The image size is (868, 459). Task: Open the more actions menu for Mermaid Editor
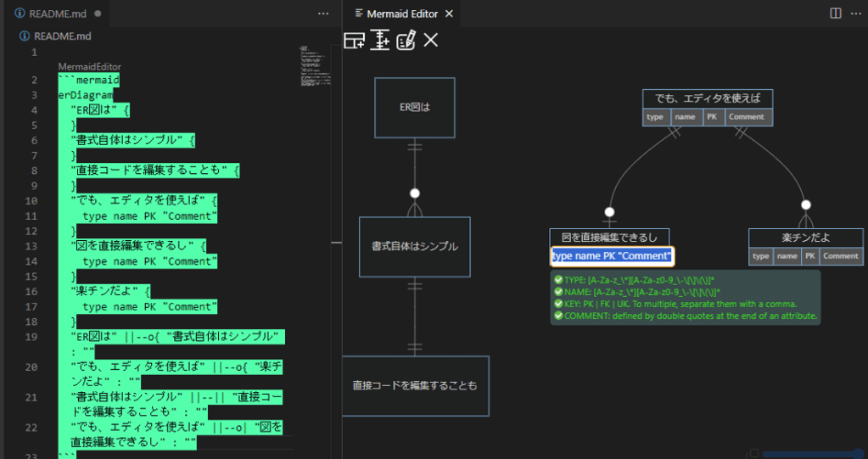tap(855, 14)
